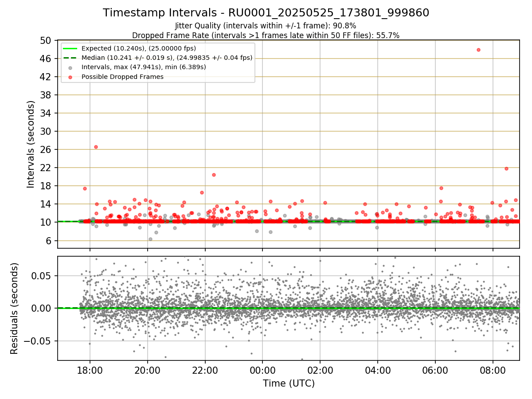Click the gray minimum point near 6.4 seconds
This screenshot has width=532, height=399.
pyautogui.click(x=150, y=239)
